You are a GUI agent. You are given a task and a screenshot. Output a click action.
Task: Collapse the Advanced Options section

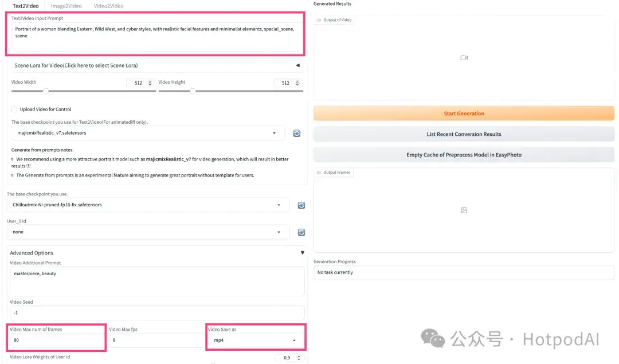[302, 253]
